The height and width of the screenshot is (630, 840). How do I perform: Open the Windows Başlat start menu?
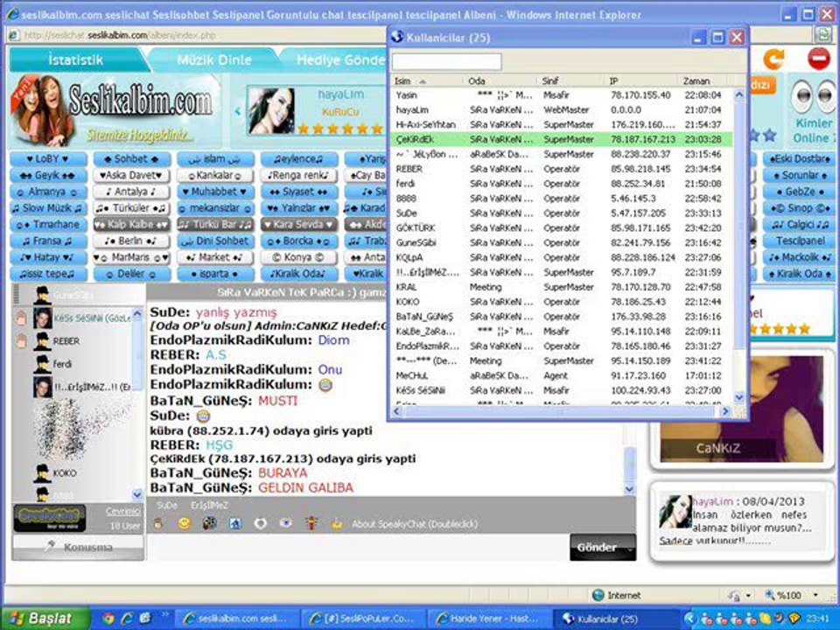click(x=44, y=619)
